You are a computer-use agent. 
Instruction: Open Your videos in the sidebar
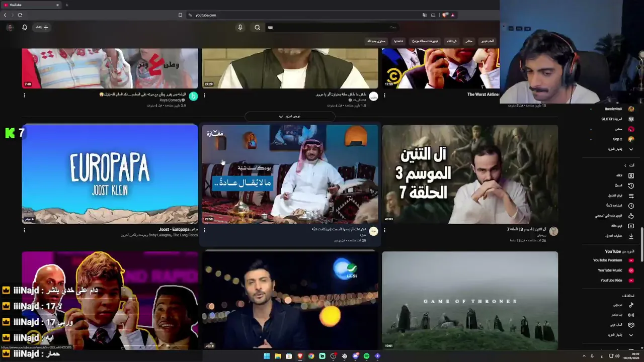[625, 226]
